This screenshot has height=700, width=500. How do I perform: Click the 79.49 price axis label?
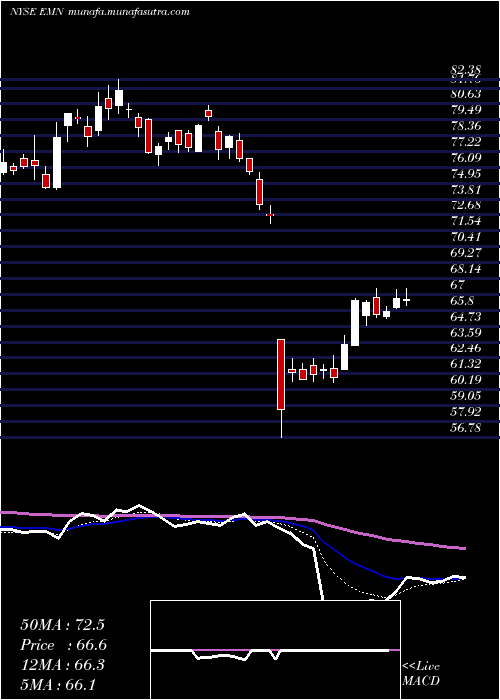(x=466, y=110)
